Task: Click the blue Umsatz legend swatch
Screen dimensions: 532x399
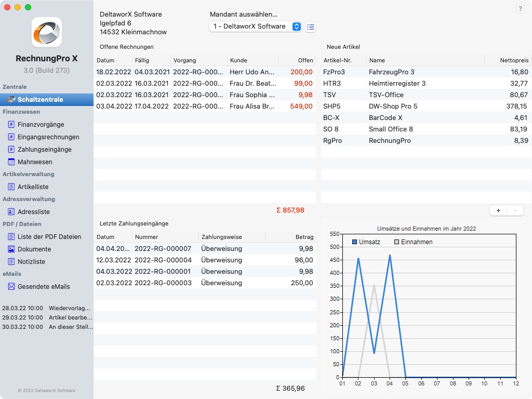Action: point(355,242)
